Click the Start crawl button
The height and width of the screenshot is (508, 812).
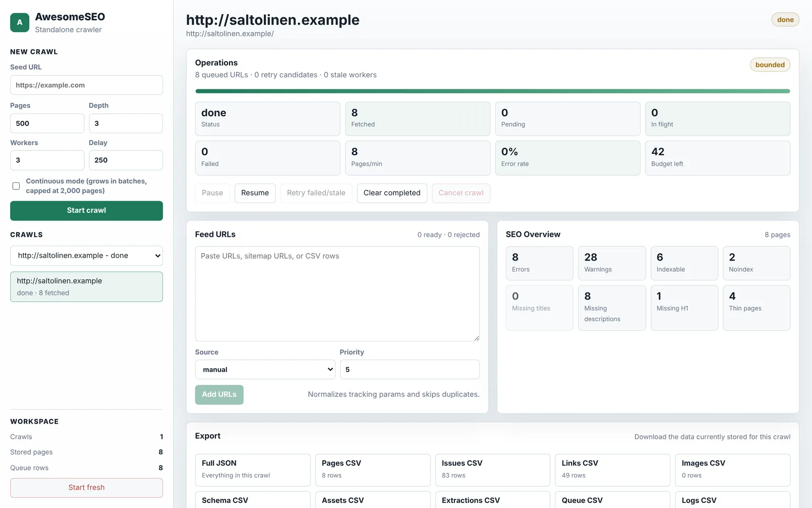[86, 210]
